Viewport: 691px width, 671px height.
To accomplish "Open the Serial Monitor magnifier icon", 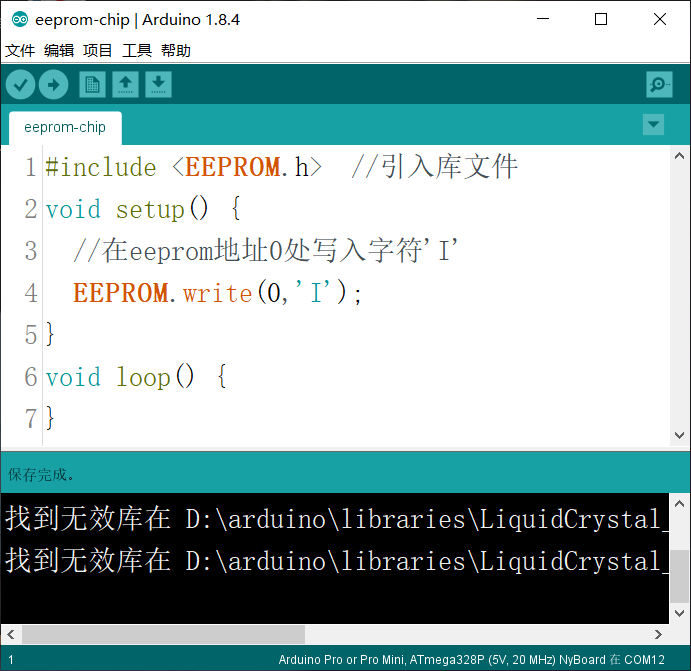I will tap(659, 84).
